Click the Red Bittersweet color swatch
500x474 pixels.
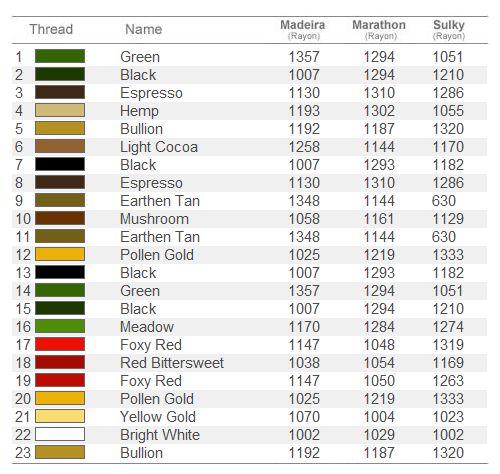click(60, 362)
